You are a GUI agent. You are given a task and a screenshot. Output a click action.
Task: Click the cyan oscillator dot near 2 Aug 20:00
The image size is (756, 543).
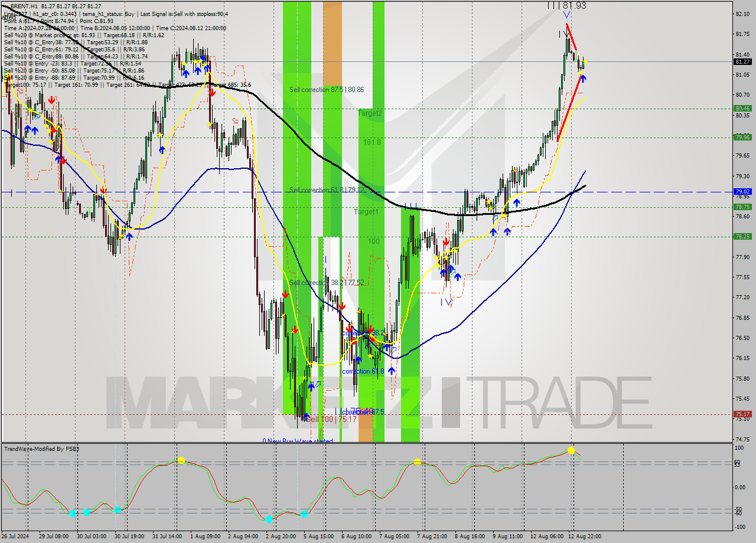pos(269,519)
